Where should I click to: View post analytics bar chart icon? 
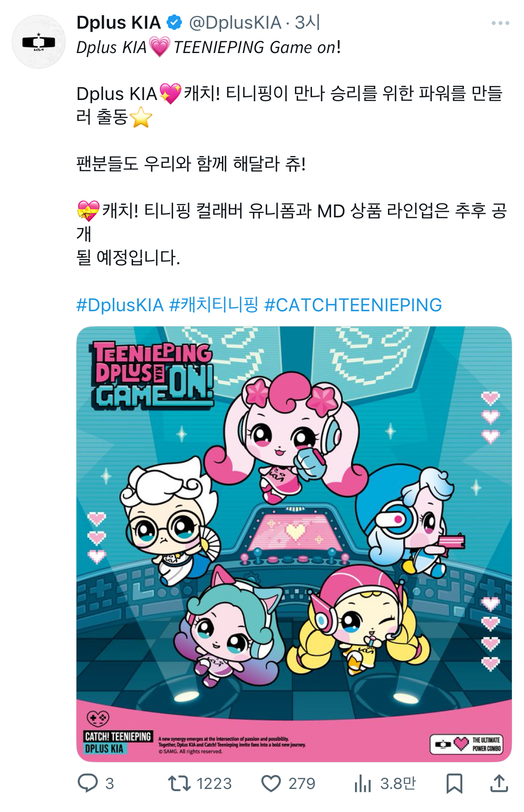pyautogui.click(x=362, y=783)
